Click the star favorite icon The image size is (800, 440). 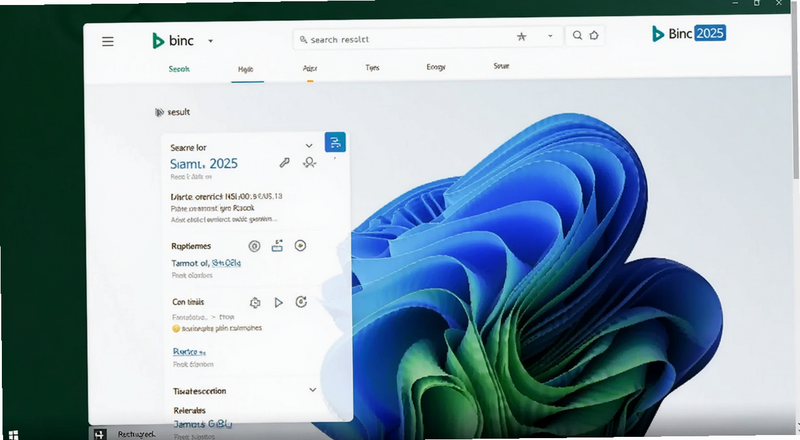coord(521,36)
